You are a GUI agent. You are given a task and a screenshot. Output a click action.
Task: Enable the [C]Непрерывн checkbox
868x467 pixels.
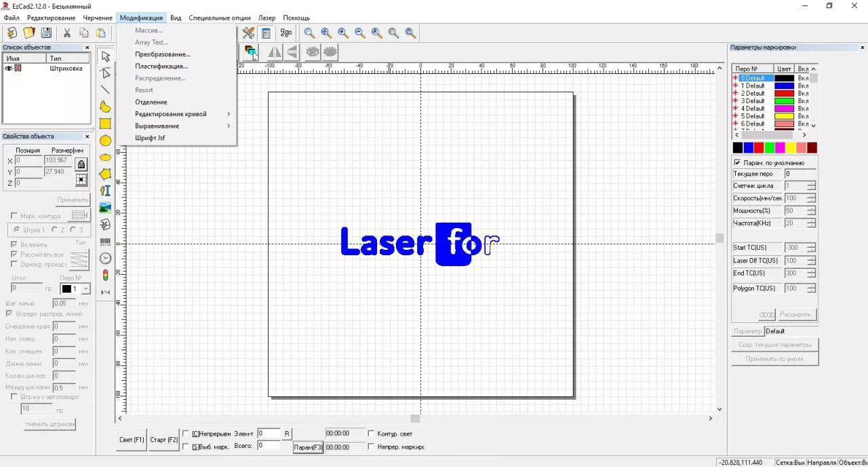click(186, 434)
